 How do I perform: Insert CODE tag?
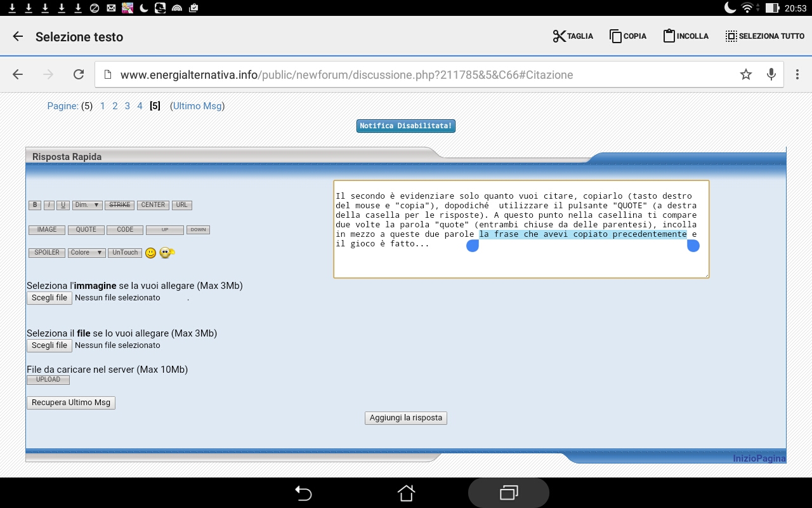click(x=125, y=230)
